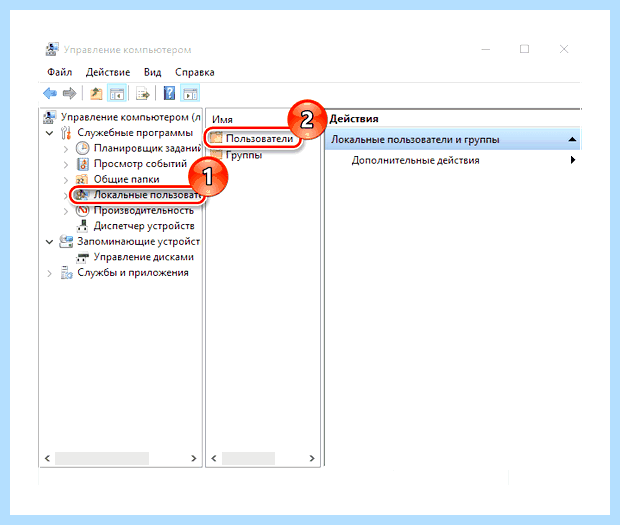Click the Общие папки shared folder icon
620x525 pixels.
[82, 179]
